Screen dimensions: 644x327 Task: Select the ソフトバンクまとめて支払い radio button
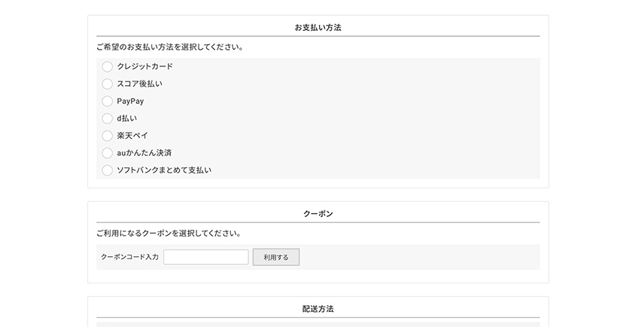pos(107,170)
